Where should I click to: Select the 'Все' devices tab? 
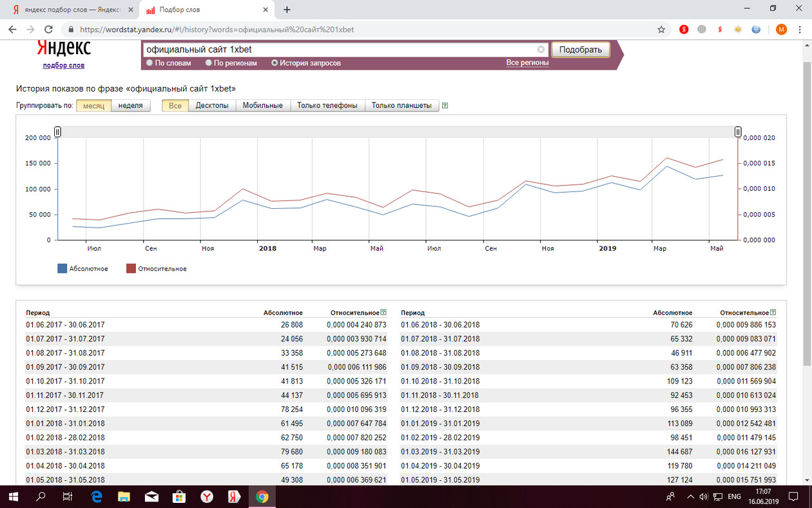click(x=175, y=106)
